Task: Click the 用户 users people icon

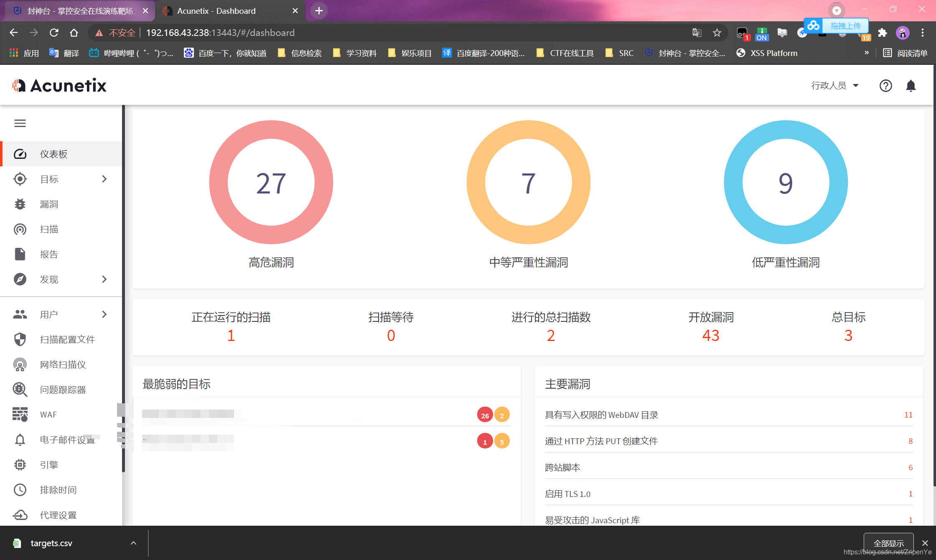Action: (x=20, y=314)
